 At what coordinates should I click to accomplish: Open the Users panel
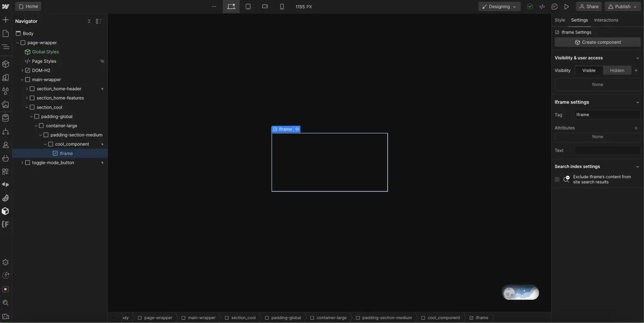6,145
